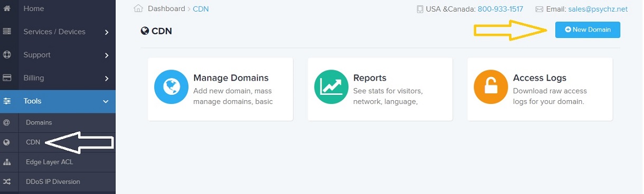Click 'Download raw access' description text
This screenshot has height=194, width=644.
pos(550,91)
